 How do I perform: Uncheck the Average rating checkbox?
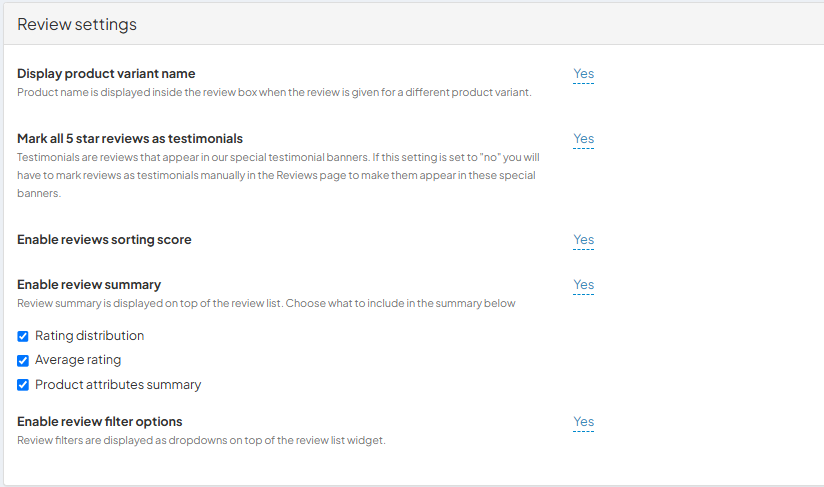coord(23,360)
